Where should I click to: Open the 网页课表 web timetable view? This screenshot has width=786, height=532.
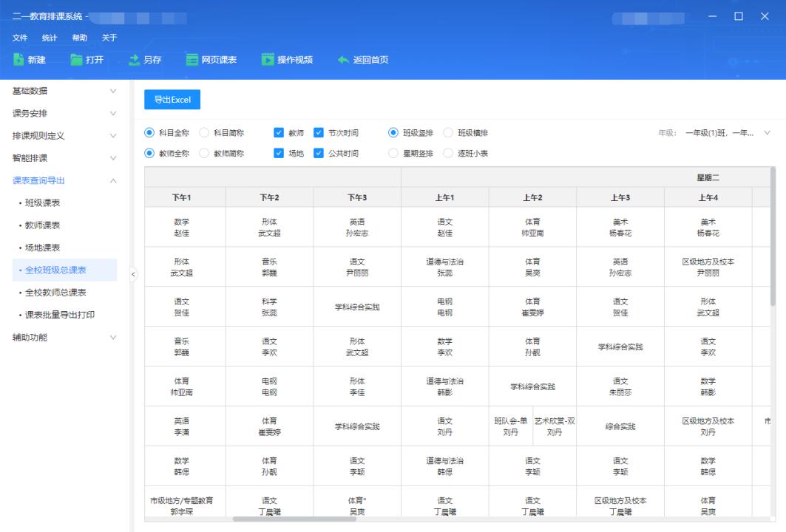click(213, 61)
